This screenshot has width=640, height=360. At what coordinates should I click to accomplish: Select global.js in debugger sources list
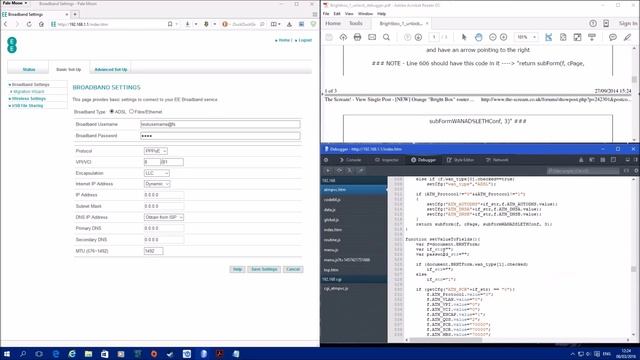[354, 220]
